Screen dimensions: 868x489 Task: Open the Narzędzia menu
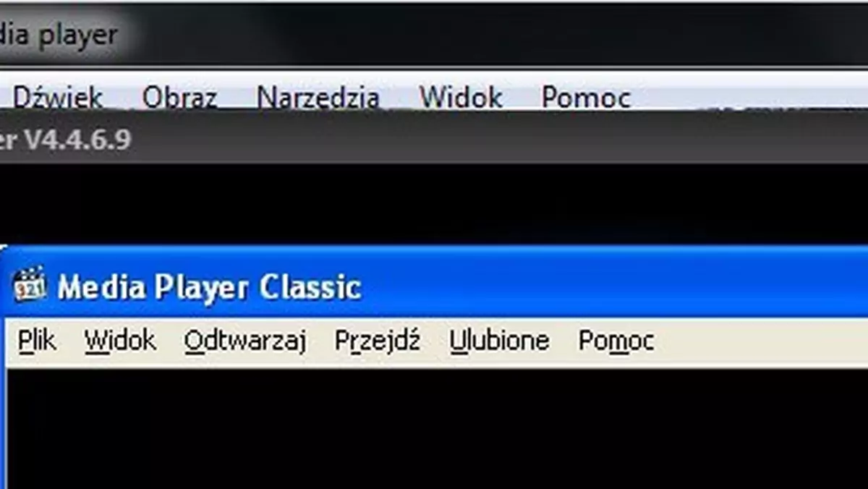(x=318, y=97)
